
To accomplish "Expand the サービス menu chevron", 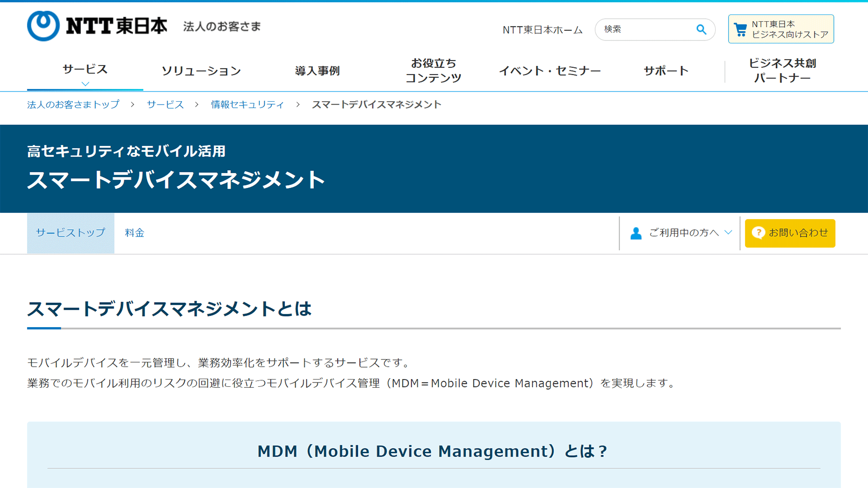I will click(85, 84).
